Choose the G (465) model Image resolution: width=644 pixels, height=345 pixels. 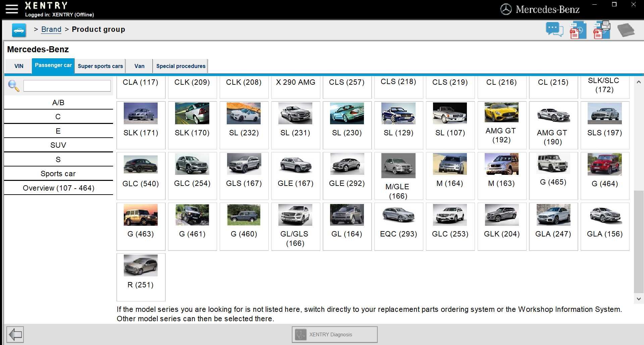tap(553, 176)
